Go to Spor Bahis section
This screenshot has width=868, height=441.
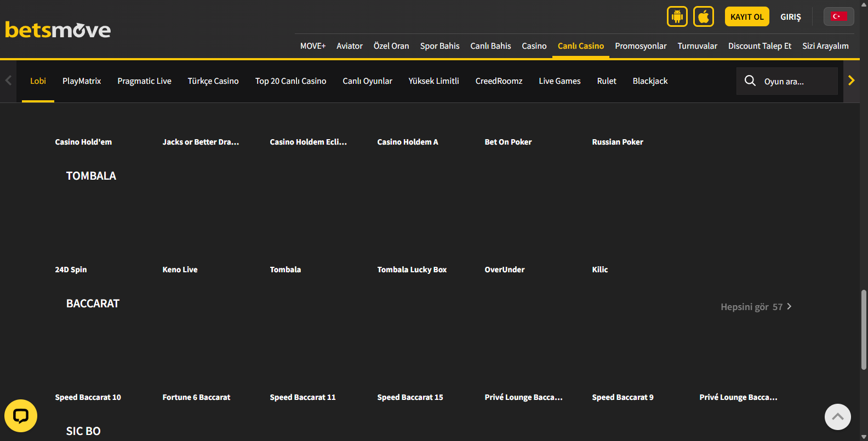(x=439, y=46)
